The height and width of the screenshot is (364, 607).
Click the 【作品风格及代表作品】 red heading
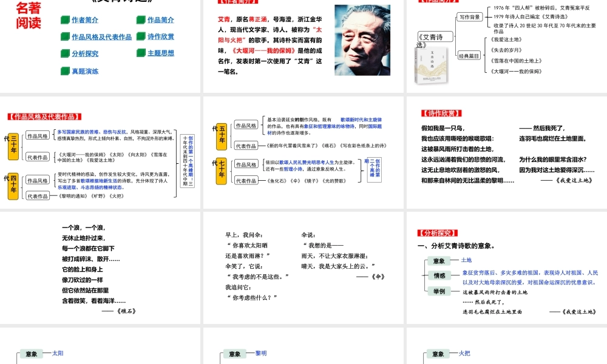(44, 117)
